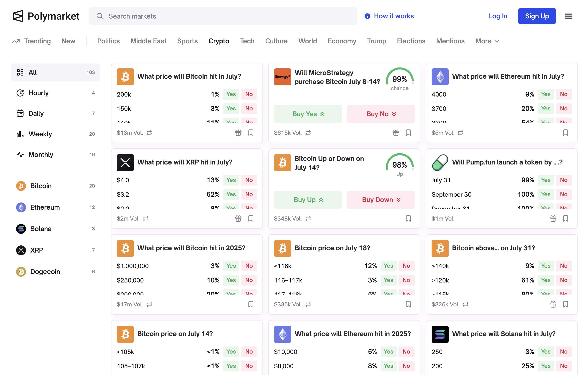Viewport: 588px width, 375px height.
Task: Click Solana icon on July price market
Action: pos(440,334)
